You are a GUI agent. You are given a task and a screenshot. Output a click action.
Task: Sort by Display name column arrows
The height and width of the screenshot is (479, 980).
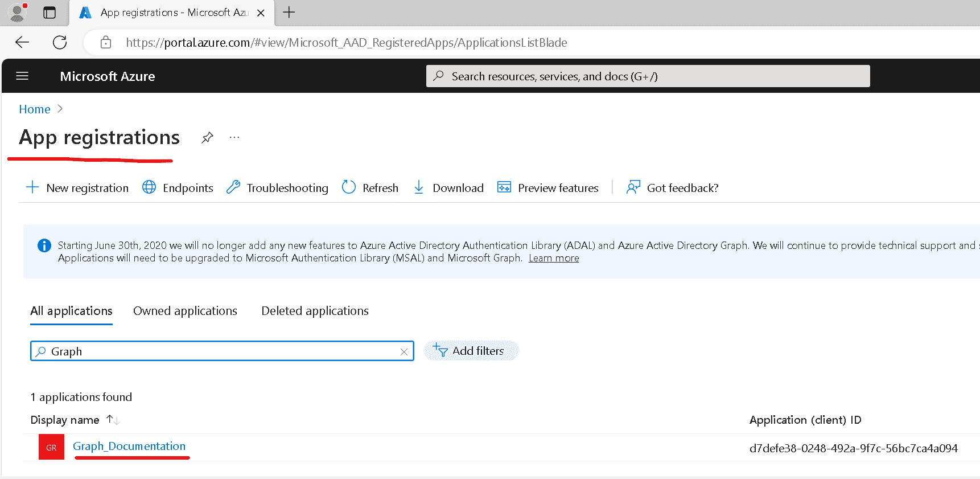113,420
